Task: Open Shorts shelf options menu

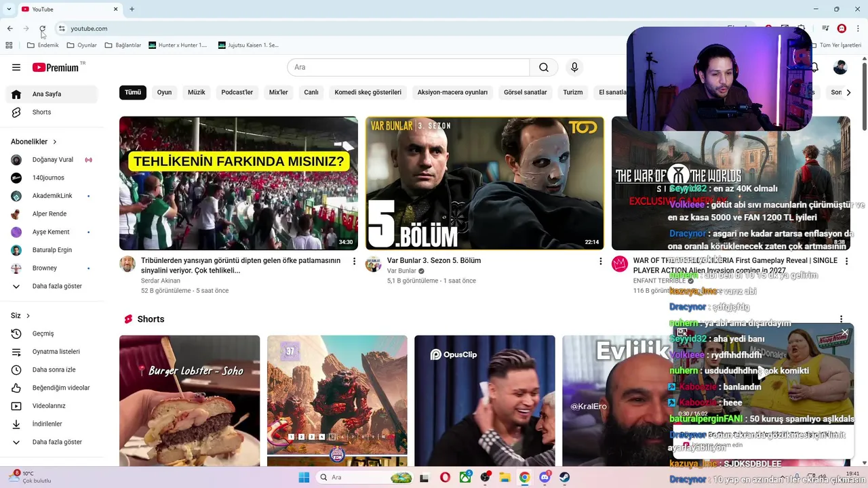Action: point(841,319)
